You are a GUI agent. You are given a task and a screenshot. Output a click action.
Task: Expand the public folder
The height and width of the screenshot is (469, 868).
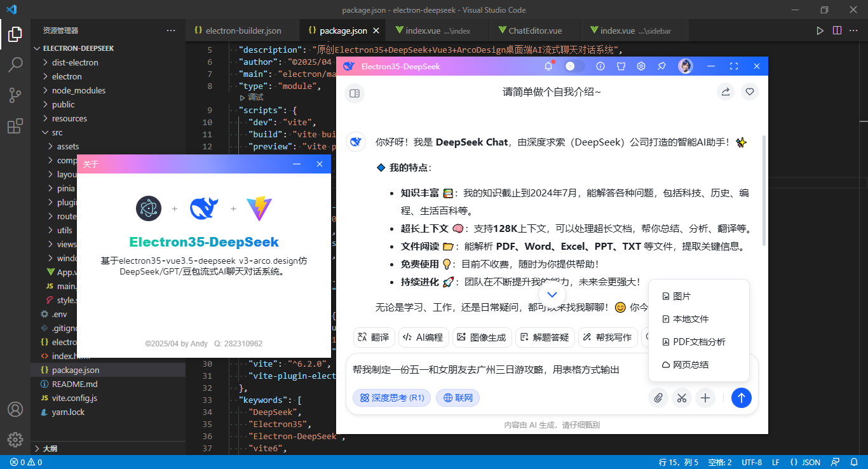(108, 104)
